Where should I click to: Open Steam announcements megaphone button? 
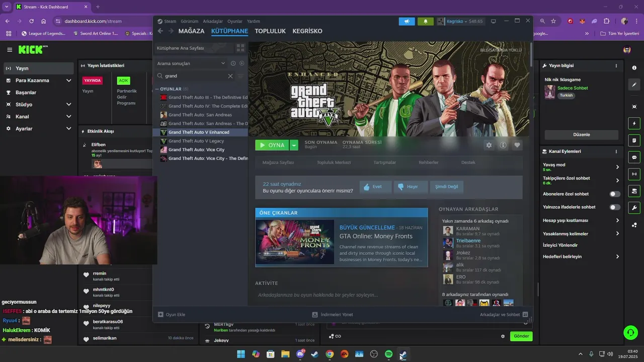pyautogui.click(x=407, y=21)
